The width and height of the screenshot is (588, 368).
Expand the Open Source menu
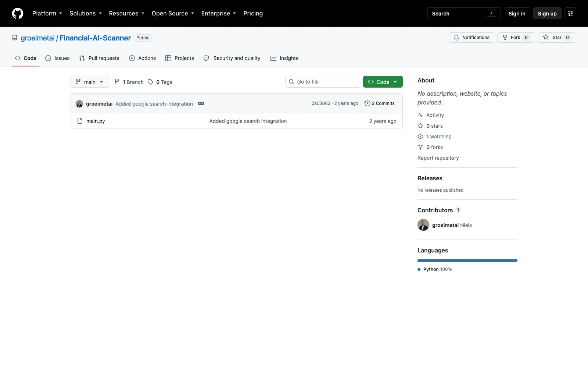click(x=173, y=13)
